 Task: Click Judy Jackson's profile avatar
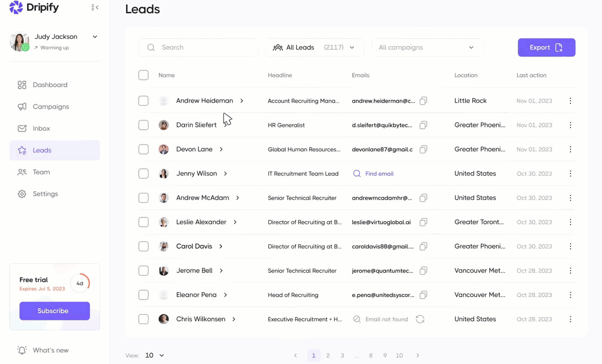[19, 42]
